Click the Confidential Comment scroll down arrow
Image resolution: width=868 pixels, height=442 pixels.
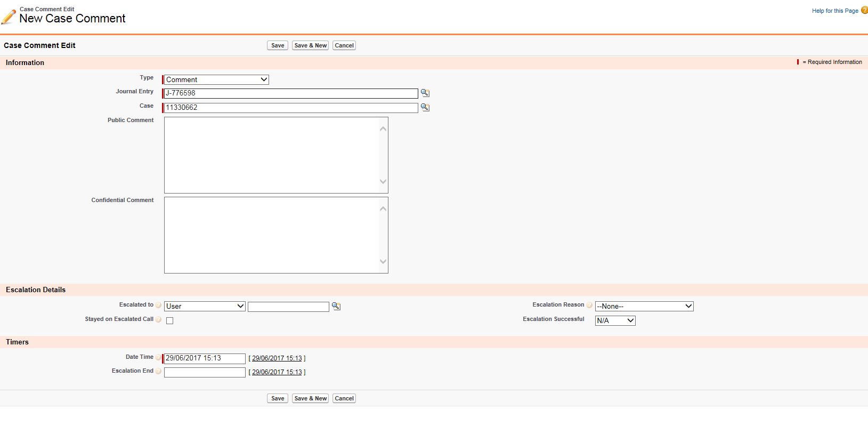coord(383,261)
